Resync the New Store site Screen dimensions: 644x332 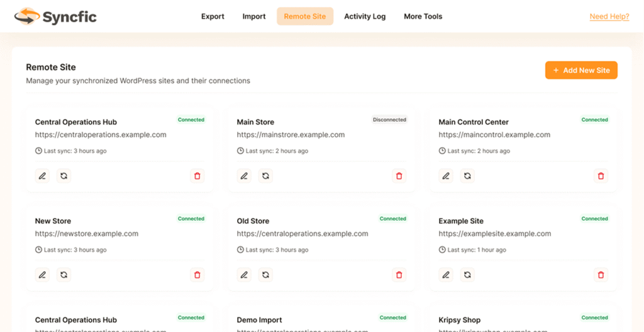point(64,275)
